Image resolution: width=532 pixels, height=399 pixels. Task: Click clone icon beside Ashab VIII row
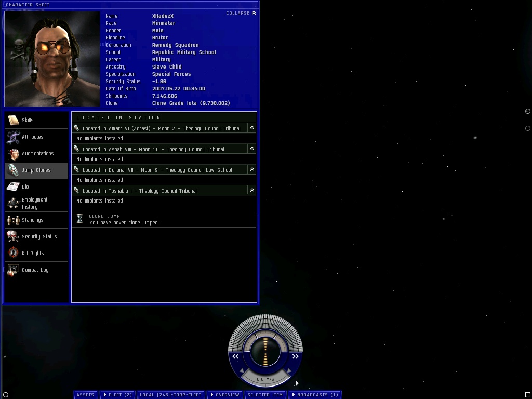pos(76,149)
